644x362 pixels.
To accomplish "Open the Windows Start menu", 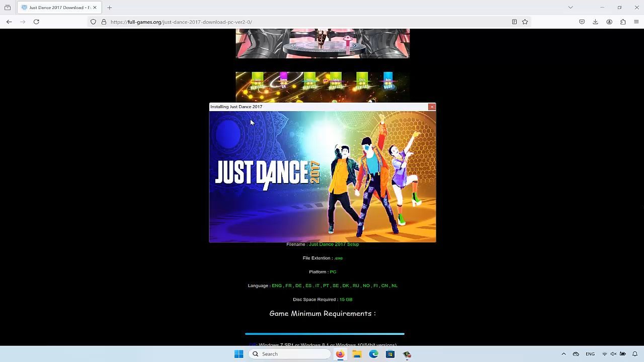I will click(x=239, y=354).
